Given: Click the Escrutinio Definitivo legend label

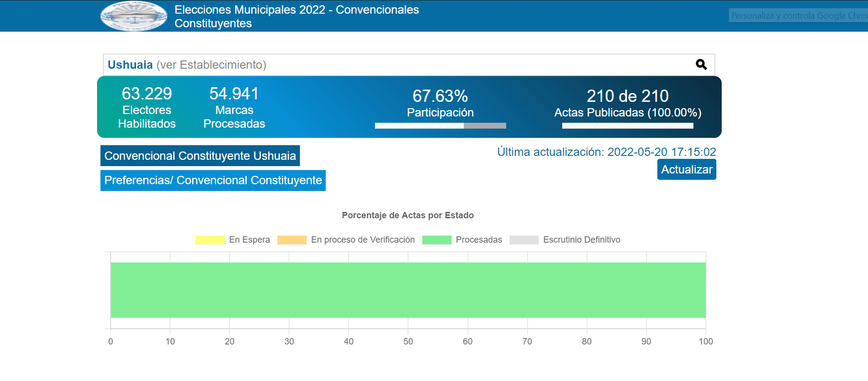Looking at the screenshot, I should coord(582,240).
